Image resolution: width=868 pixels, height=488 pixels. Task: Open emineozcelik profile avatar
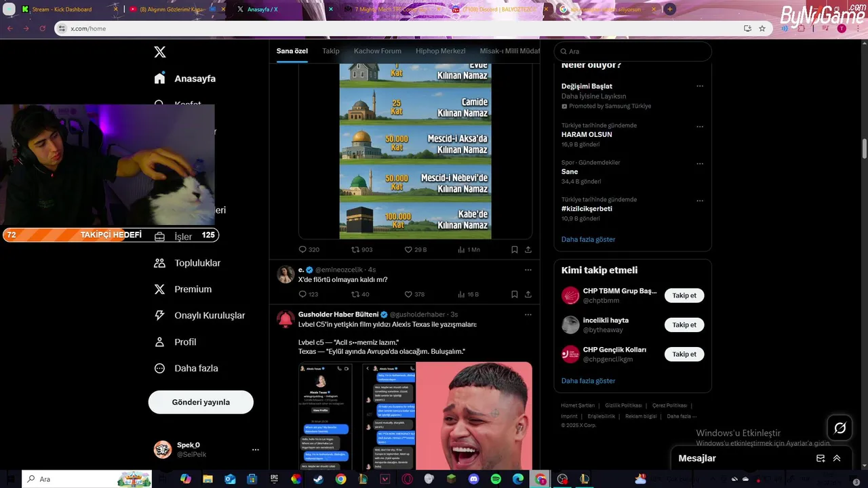(x=285, y=274)
